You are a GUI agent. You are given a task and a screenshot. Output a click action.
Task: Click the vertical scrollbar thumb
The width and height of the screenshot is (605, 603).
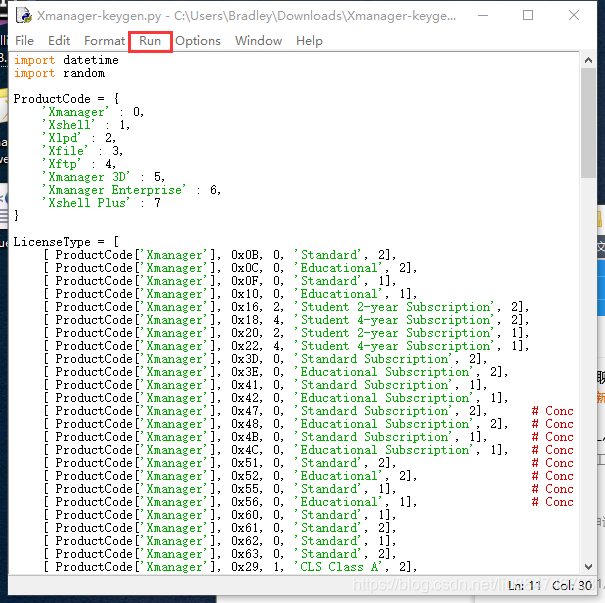(x=588, y=123)
